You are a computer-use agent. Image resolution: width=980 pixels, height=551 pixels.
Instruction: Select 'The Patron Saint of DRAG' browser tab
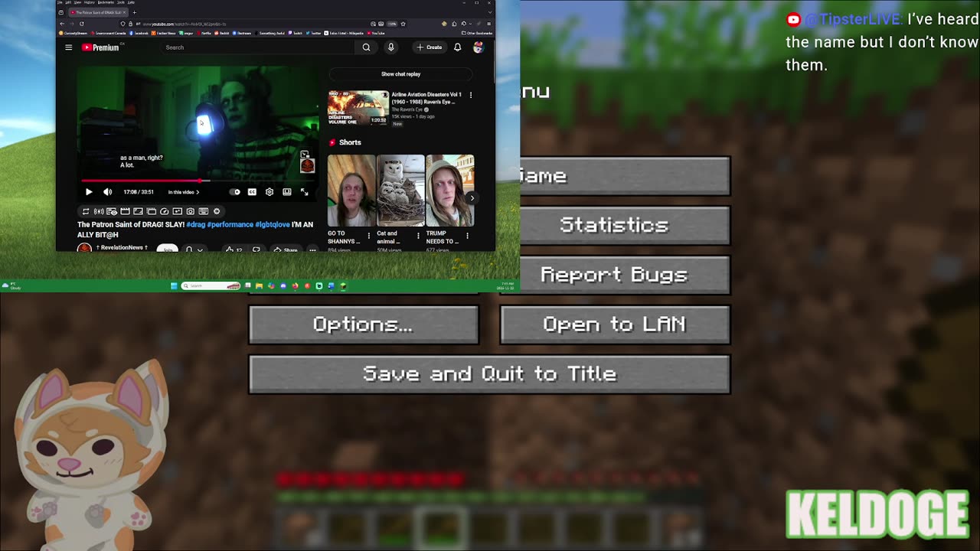(98, 12)
